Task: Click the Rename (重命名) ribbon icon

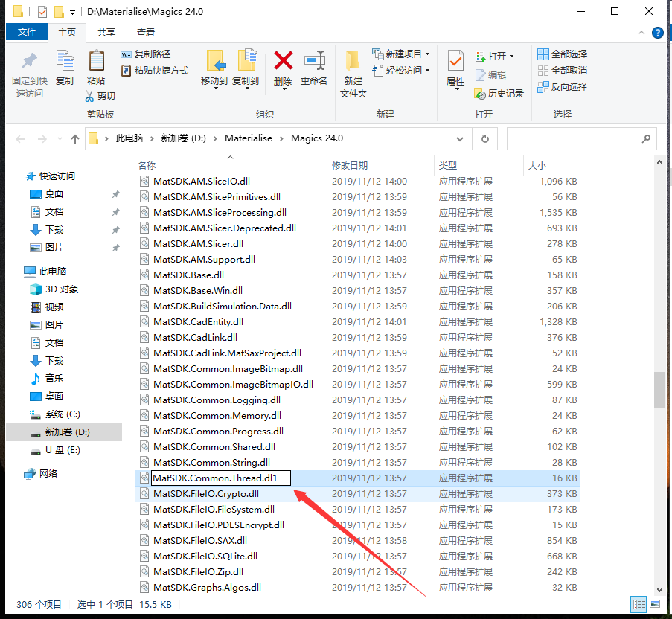Action: 314,61
